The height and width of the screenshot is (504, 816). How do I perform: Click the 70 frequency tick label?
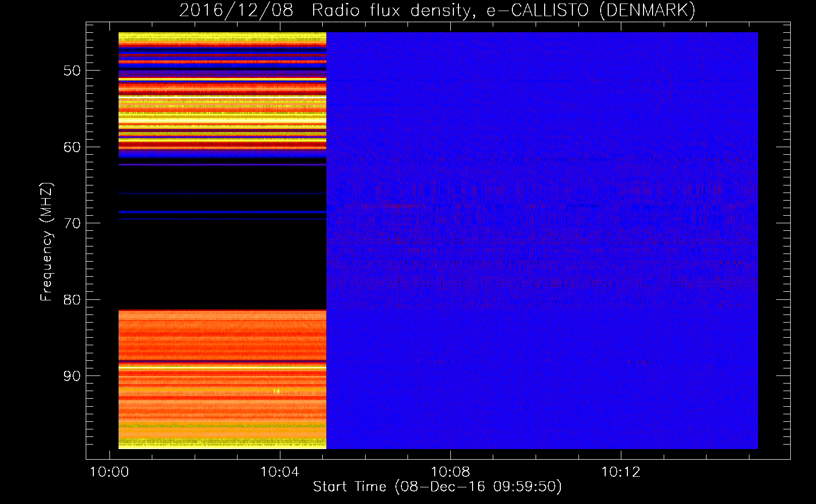click(72, 223)
